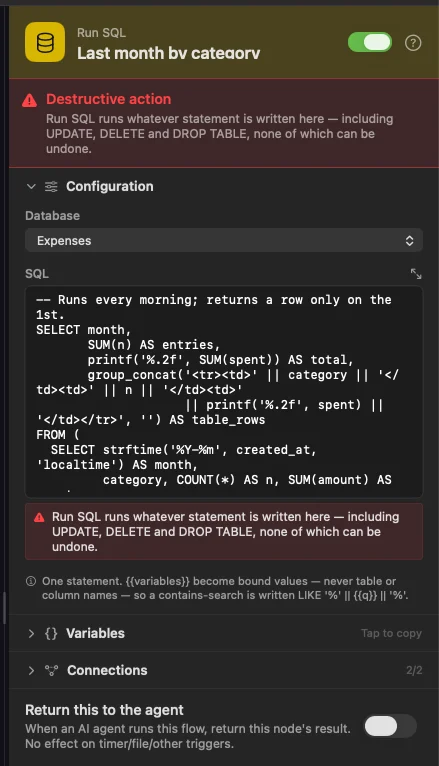Click the warning text under the SQL box
This screenshot has width=439, height=766.
(226, 532)
